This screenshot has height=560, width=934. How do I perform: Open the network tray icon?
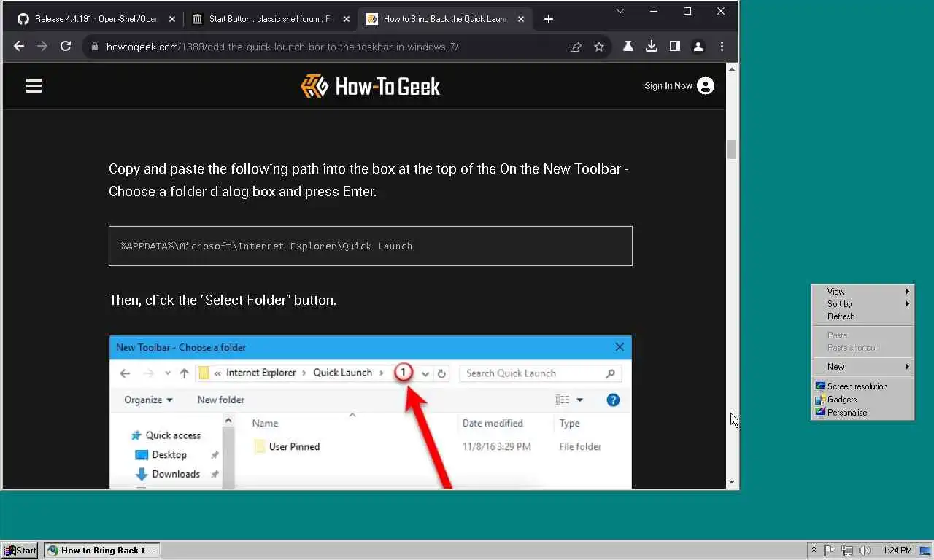click(847, 551)
